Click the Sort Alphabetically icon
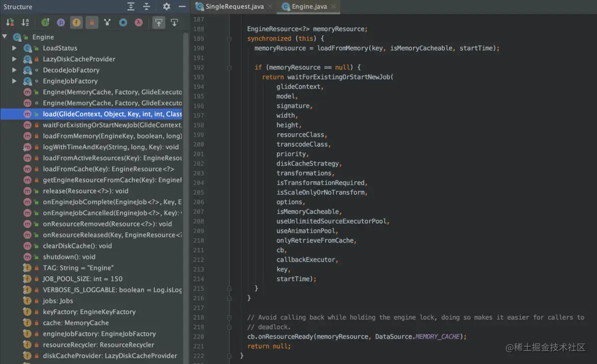 (25, 22)
